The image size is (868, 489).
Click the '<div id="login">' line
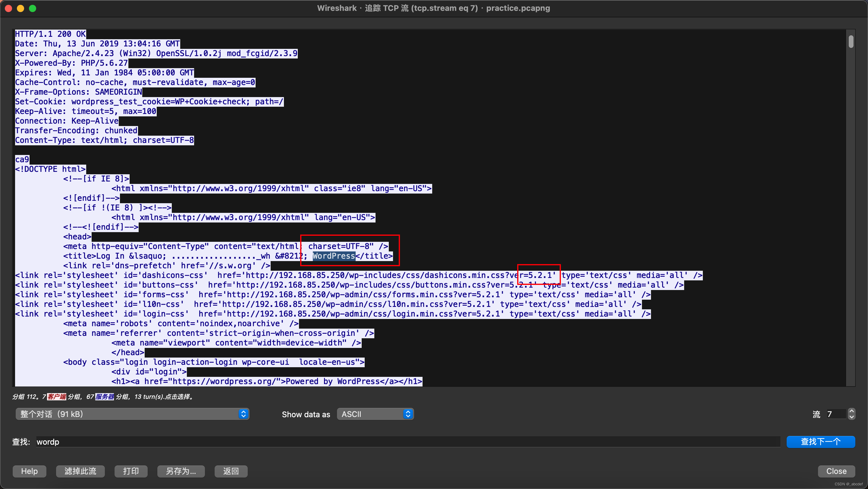[x=149, y=372]
